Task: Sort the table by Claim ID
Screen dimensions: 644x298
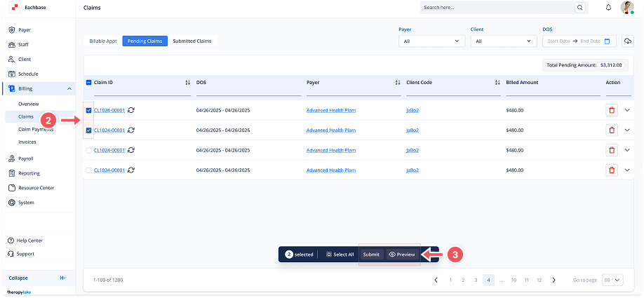Action: pyautogui.click(x=188, y=83)
